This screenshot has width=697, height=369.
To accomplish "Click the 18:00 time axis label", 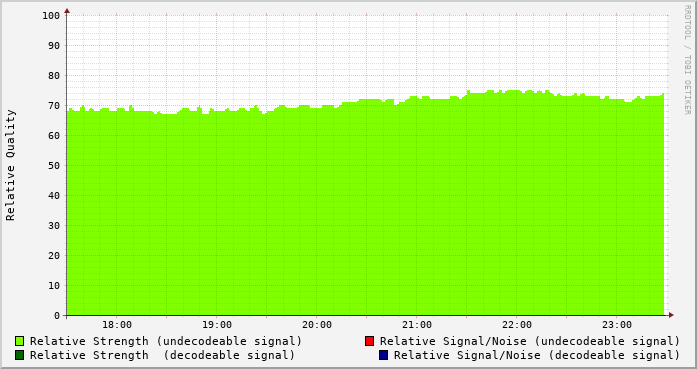I will point(117,325).
